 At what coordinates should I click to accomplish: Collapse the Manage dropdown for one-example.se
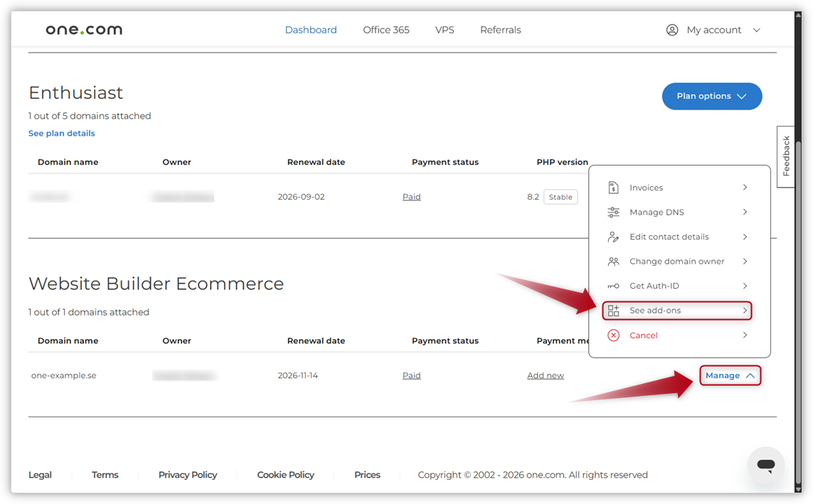tap(730, 375)
